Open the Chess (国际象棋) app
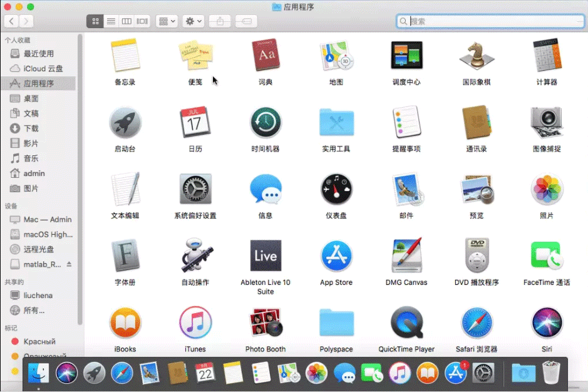This screenshot has width=588, height=392. point(476,56)
